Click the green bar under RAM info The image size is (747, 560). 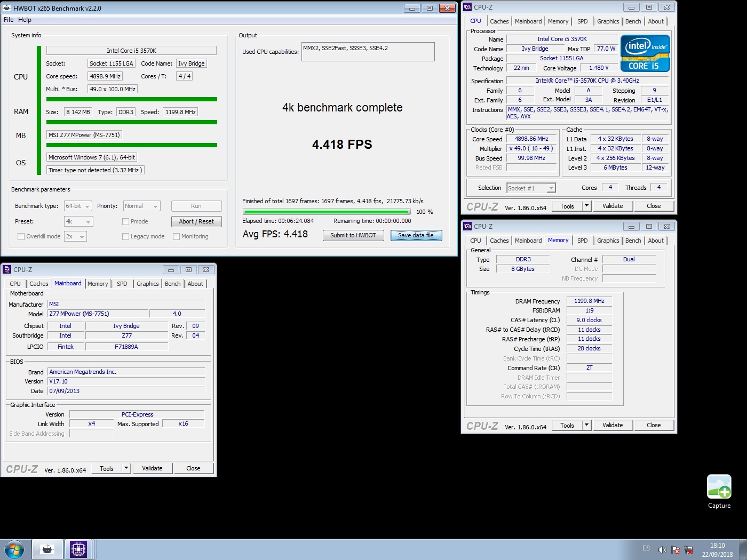point(132,122)
